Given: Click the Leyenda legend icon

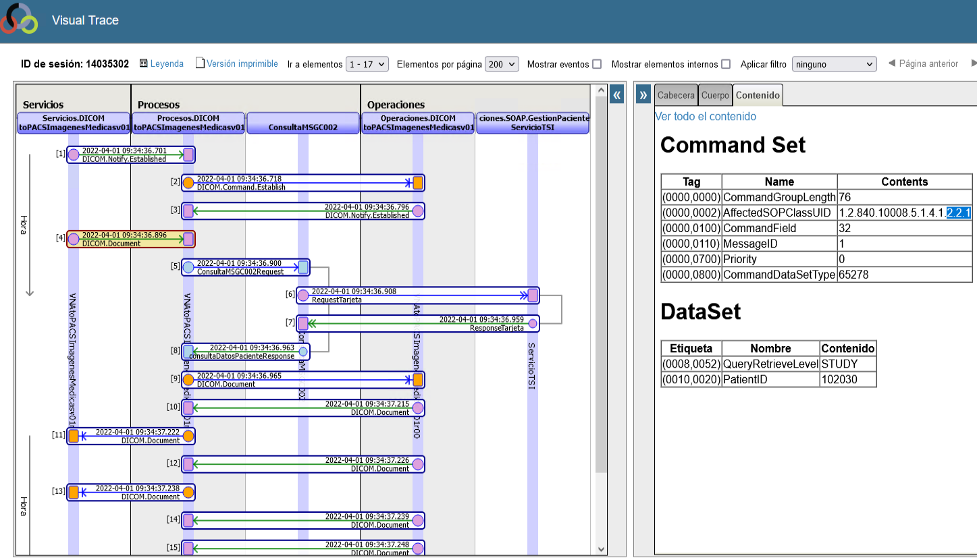Looking at the screenshot, I should pyautogui.click(x=144, y=63).
